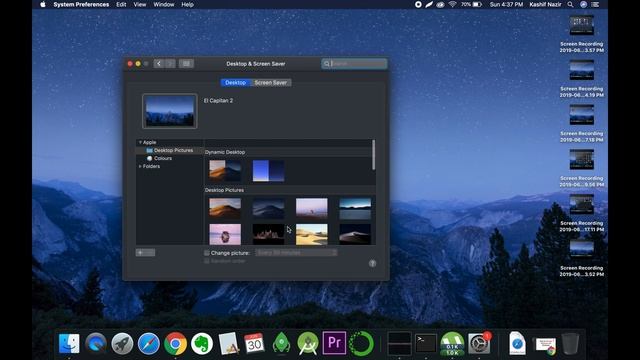
Task: Open System Preferences gear in dock
Action: pos(479,343)
